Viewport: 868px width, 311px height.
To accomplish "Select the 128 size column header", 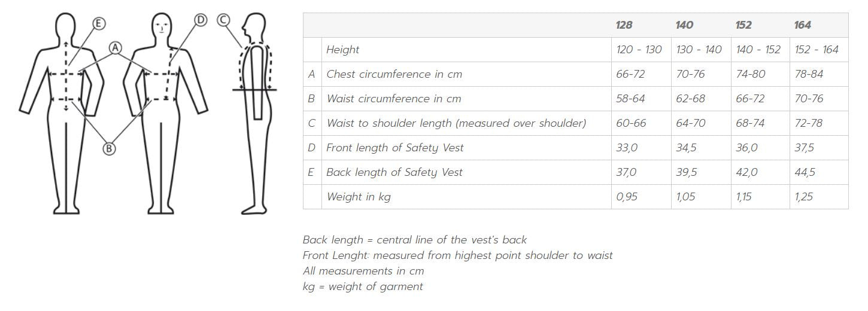I will (x=624, y=25).
